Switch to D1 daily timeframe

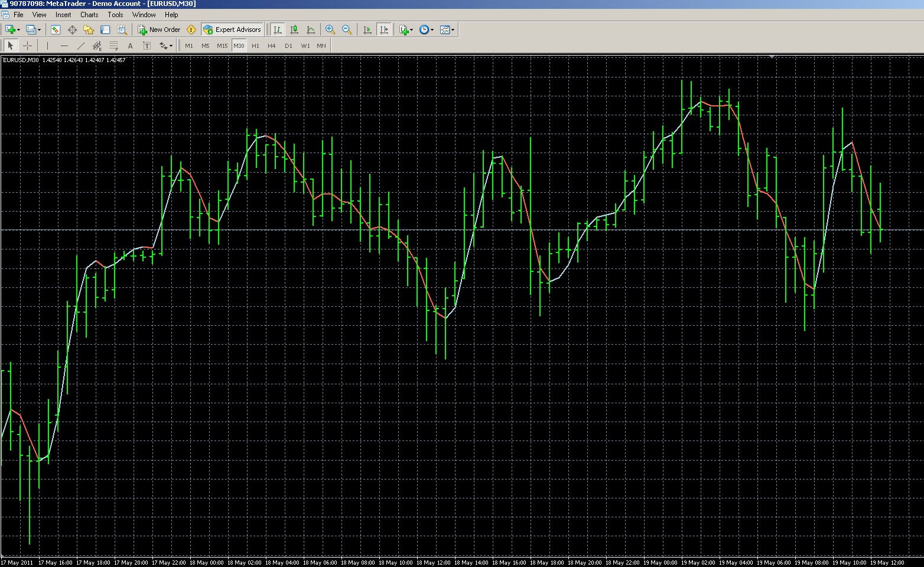[x=288, y=46]
